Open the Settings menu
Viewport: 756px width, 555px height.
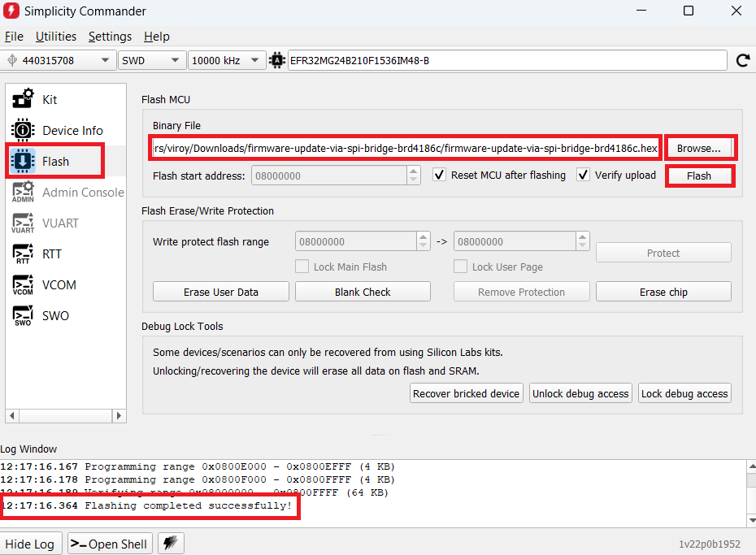point(110,37)
